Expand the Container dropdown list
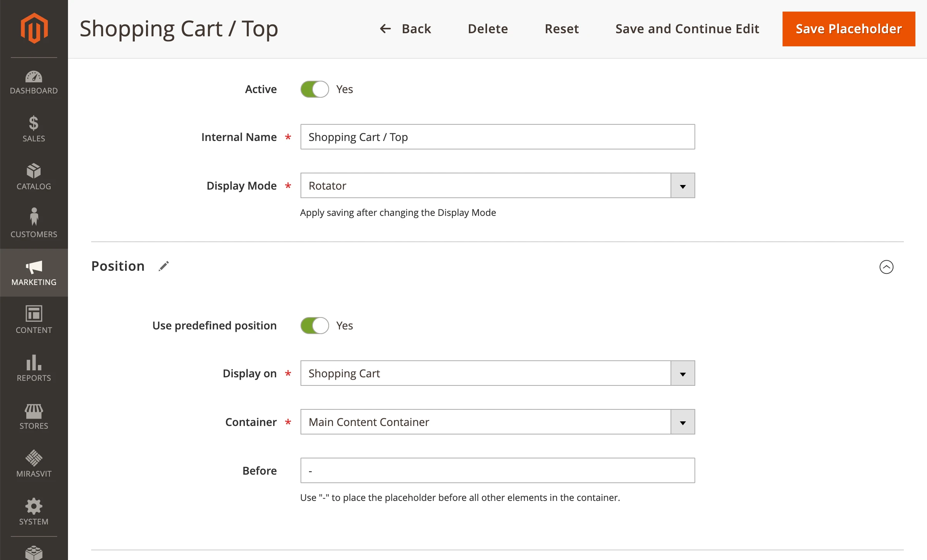 pos(683,422)
